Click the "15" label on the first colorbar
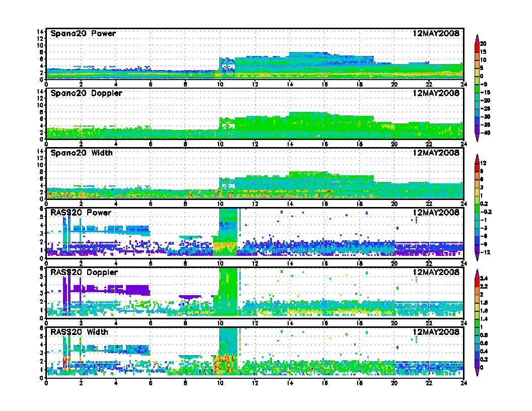The image size is (532, 411). tap(483, 52)
